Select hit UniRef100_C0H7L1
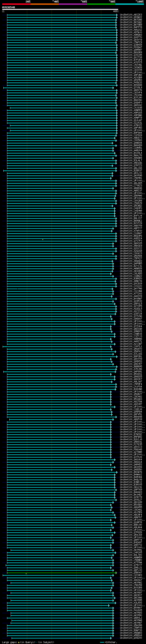Image resolution: width=146 pixels, height=644 pixels. pyautogui.click(x=131, y=347)
